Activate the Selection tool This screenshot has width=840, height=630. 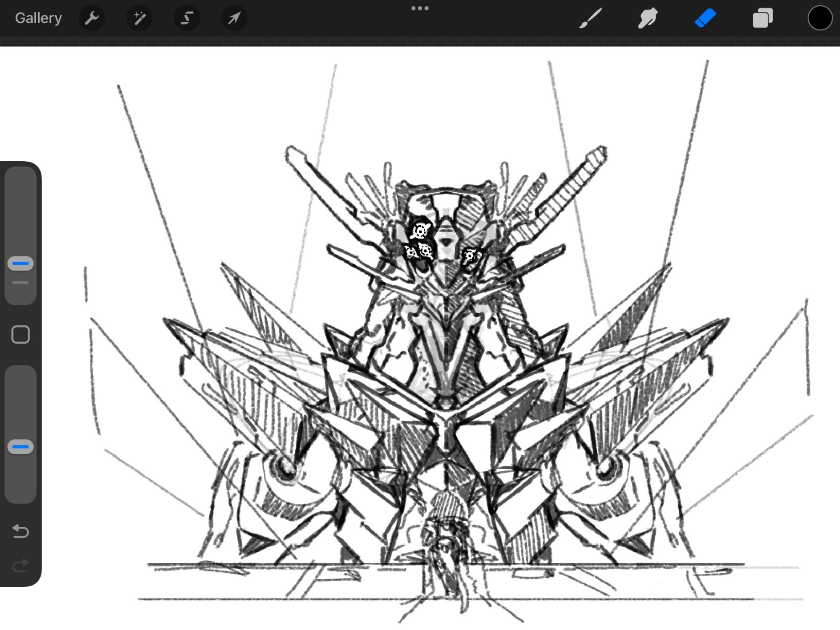pyautogui.click(x=187, y=18)
